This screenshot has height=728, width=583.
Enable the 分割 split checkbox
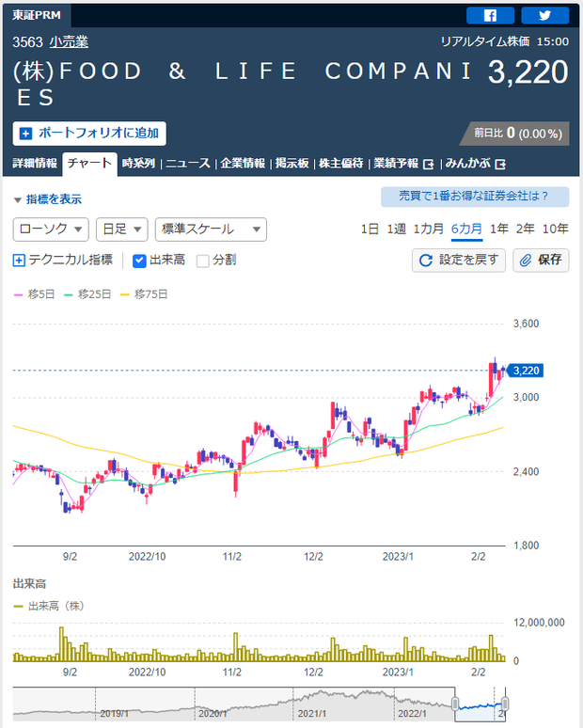[x=203, y=261]
